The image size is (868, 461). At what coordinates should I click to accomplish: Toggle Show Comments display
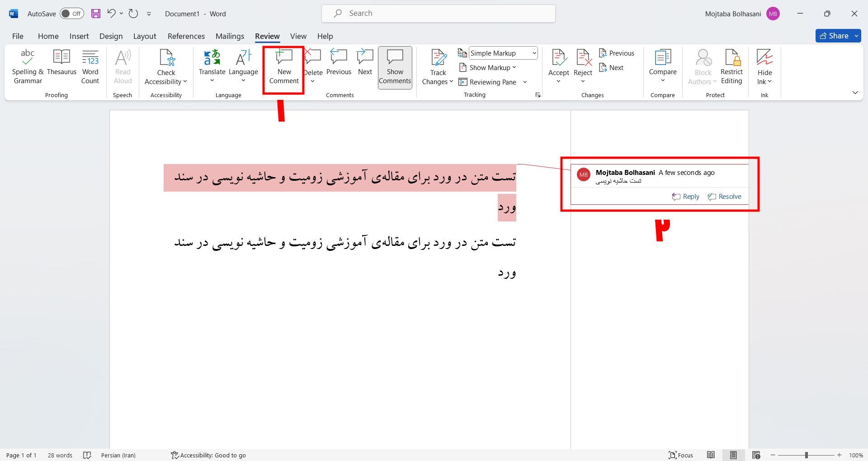click(x=394, y=67)
